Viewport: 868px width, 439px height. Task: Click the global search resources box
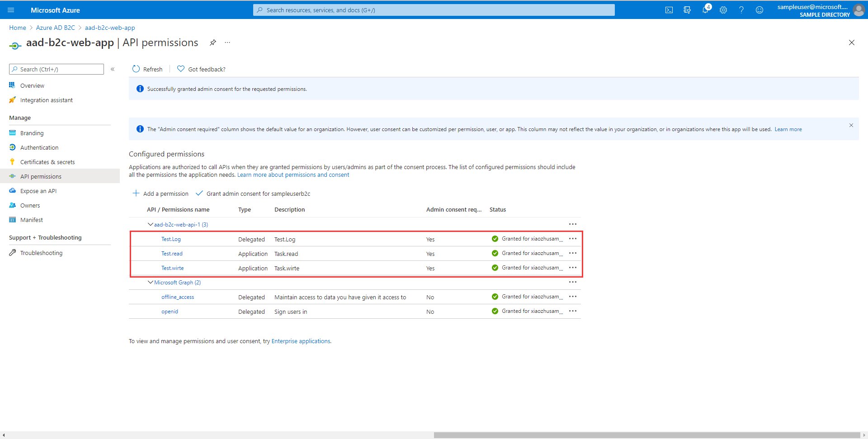(x=434, y=10)
